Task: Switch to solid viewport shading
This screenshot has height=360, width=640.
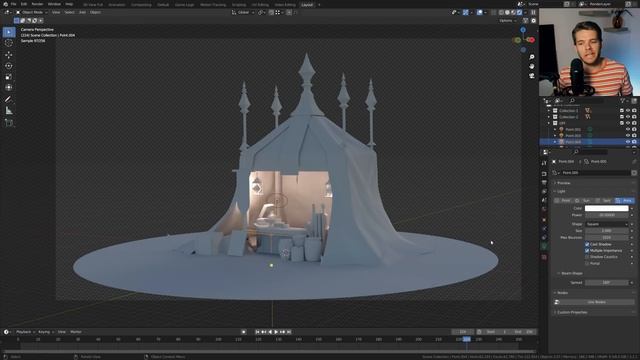Action: click(x=507, y=12)
